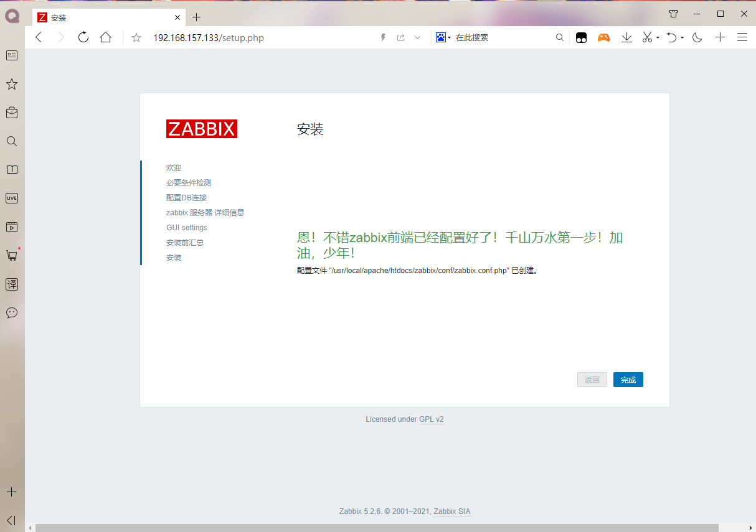This screenshot has width=756, height=532.
Task: Open the downloads icon
Action: coord(627,38)
